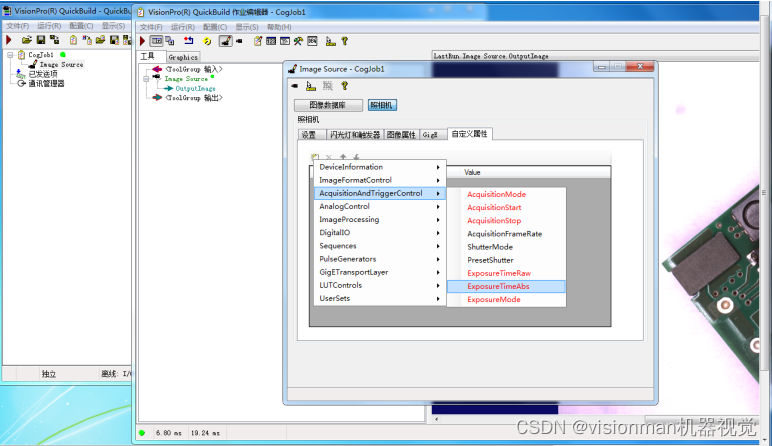Choose AcquisitionFrameRate from submenu
The image size is (772, 446).
click(x=506, y=234)
